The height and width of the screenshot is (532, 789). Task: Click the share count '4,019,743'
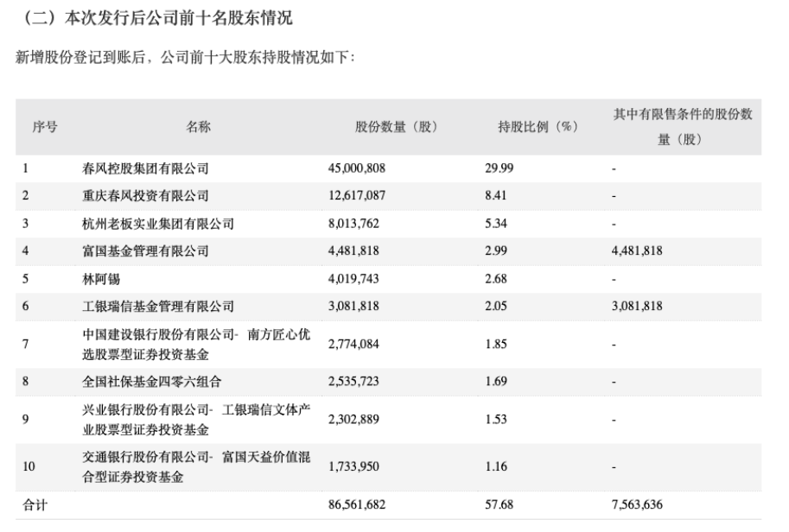(x=353, y=279)
